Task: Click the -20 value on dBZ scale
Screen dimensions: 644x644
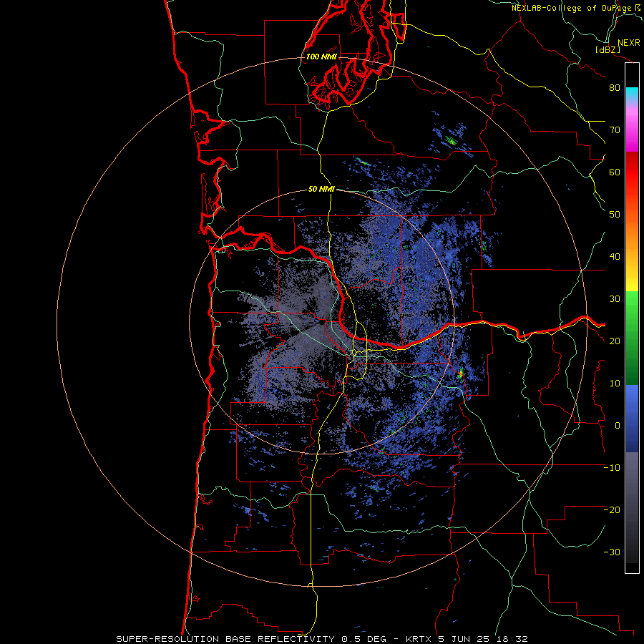Action: (x=612, y=509)
